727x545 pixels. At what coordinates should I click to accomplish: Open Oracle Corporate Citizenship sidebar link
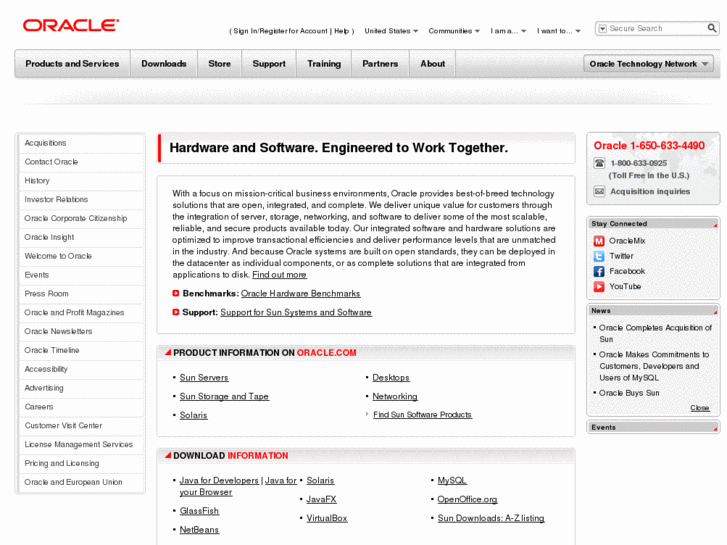point(76,218)
